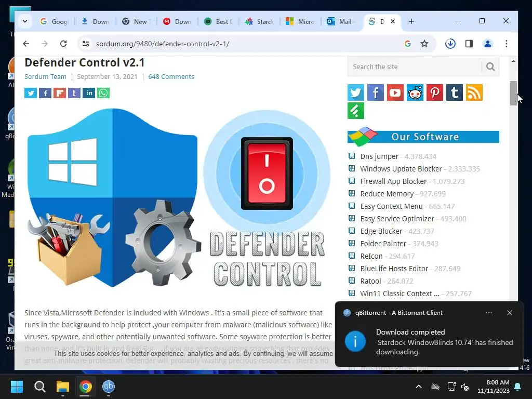
Task: Open Easy Context Menu link
Action: [x=392, y=206]
